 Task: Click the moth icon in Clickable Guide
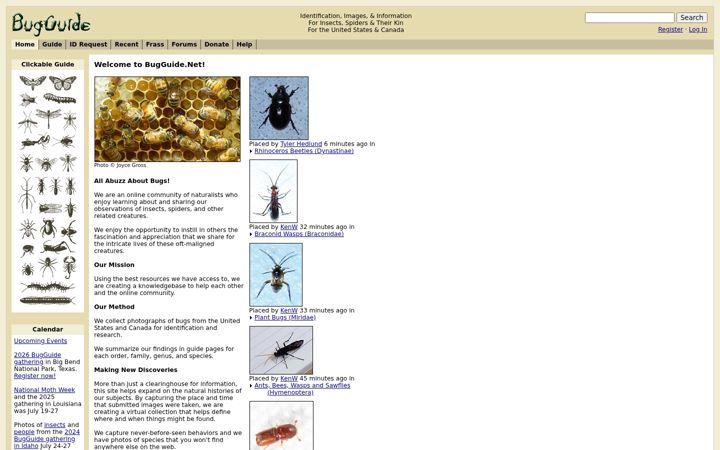33,83
